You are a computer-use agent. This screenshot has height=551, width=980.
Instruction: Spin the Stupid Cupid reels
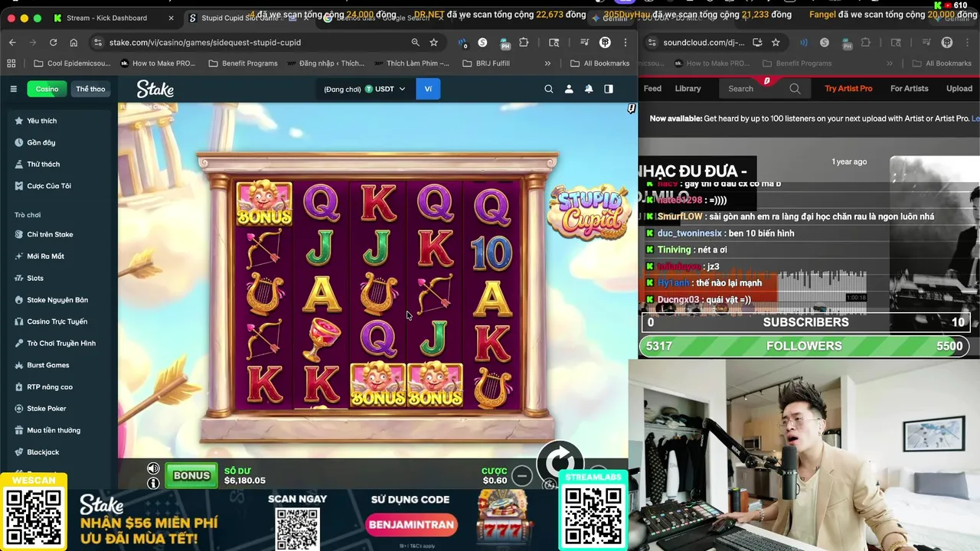560,461
